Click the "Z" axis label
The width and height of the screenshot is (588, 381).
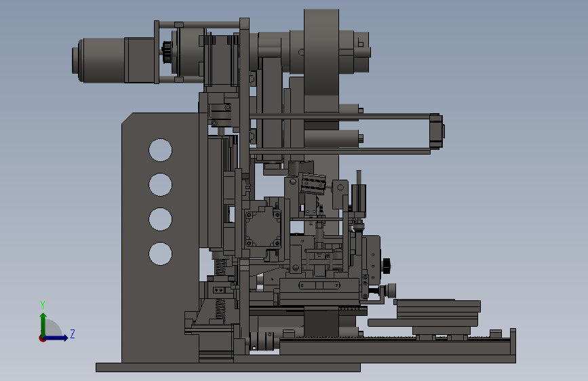click(x=73, y=334)
